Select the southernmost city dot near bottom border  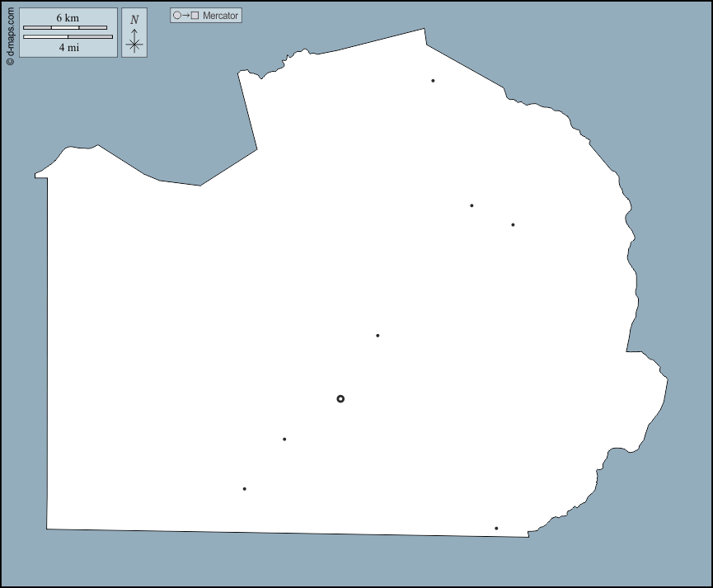click(x=496, y=529)
